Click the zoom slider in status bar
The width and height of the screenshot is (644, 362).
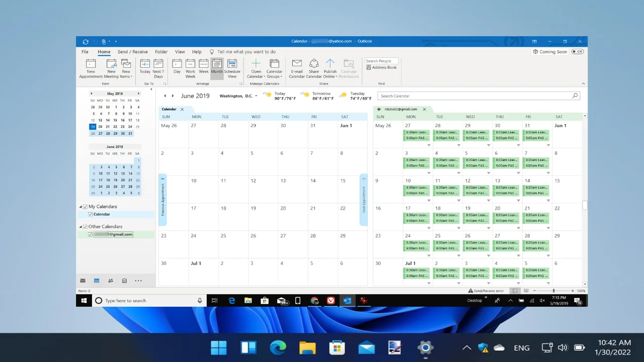[554, 291]
